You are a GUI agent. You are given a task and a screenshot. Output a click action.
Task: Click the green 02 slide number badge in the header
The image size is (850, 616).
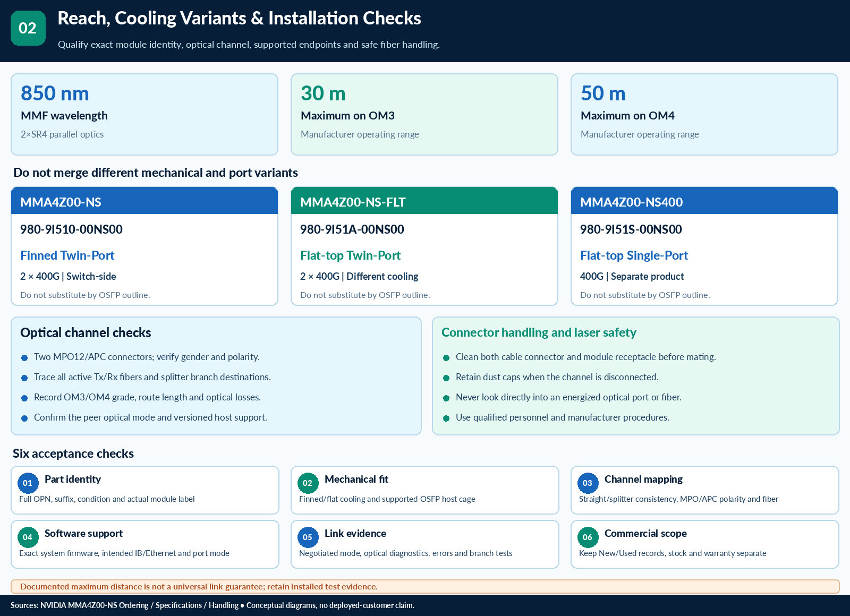click(x=28, y=28)
